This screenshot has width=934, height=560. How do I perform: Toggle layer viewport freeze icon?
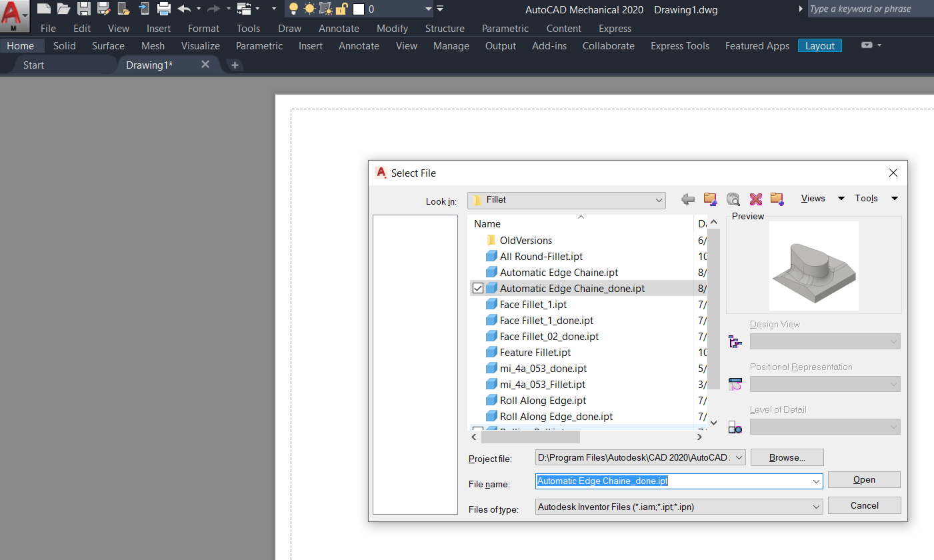[x=326, y=9]
